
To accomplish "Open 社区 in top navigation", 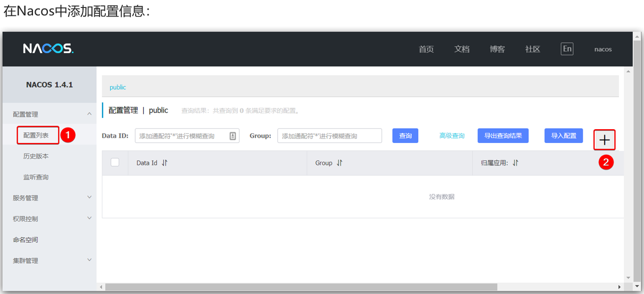I will [533, 49].
